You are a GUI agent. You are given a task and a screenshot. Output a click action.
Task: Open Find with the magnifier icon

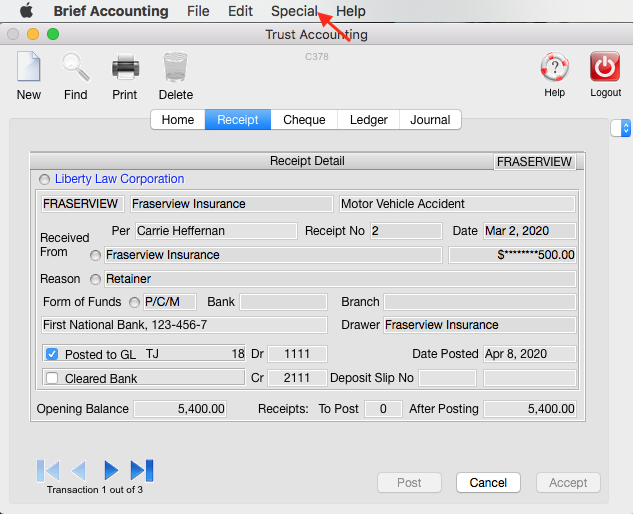[x=75, y=67]
